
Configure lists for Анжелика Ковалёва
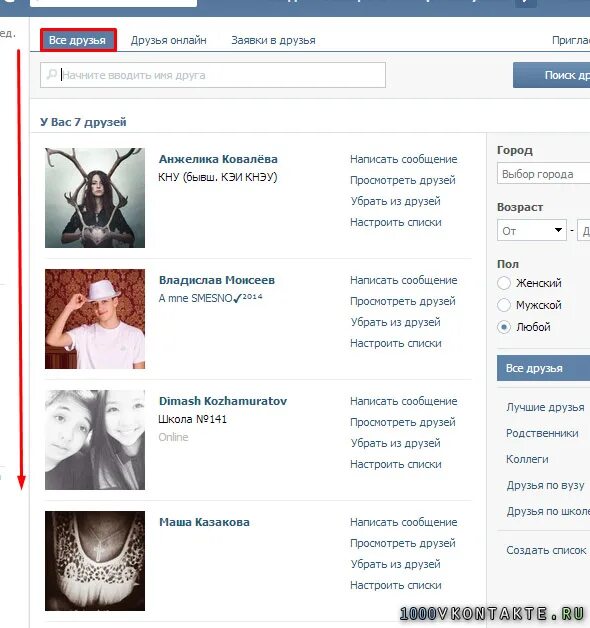pyautogui.click(x=396, y=222)
